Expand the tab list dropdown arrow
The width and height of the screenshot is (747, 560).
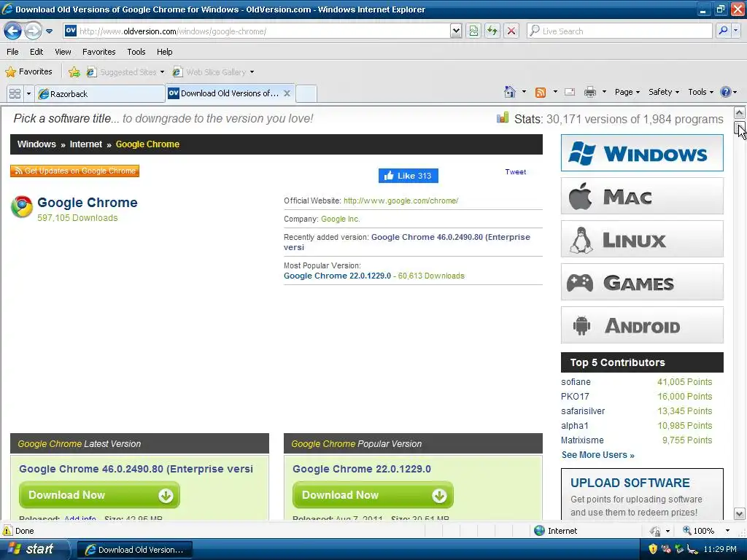pos(28,93)
